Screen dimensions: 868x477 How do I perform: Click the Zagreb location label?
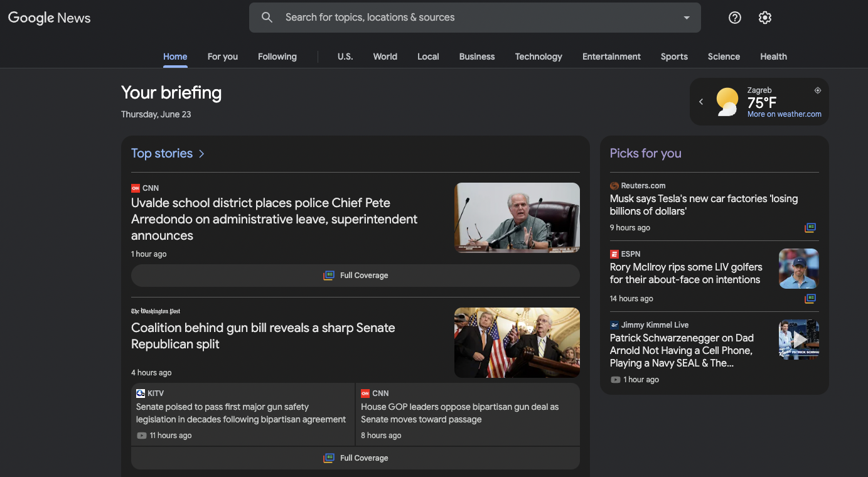tap(759, 90)
